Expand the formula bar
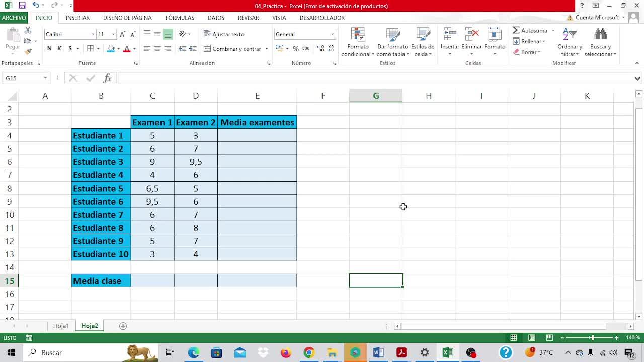 tap(637, 78)
